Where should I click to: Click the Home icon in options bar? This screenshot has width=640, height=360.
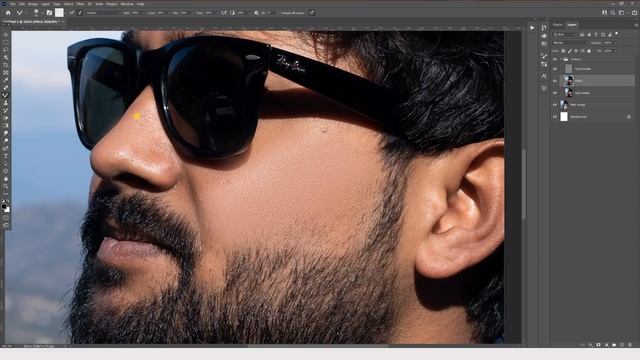click(8, 13)
